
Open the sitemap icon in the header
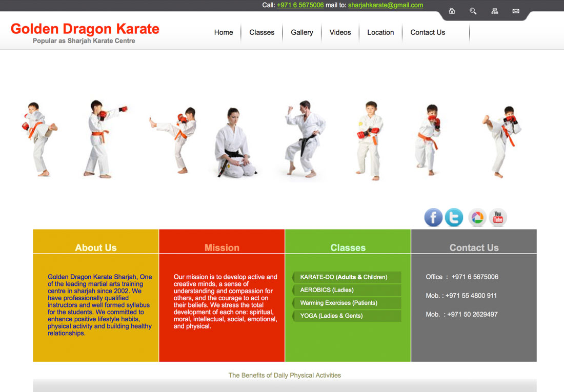pos(494,11)
